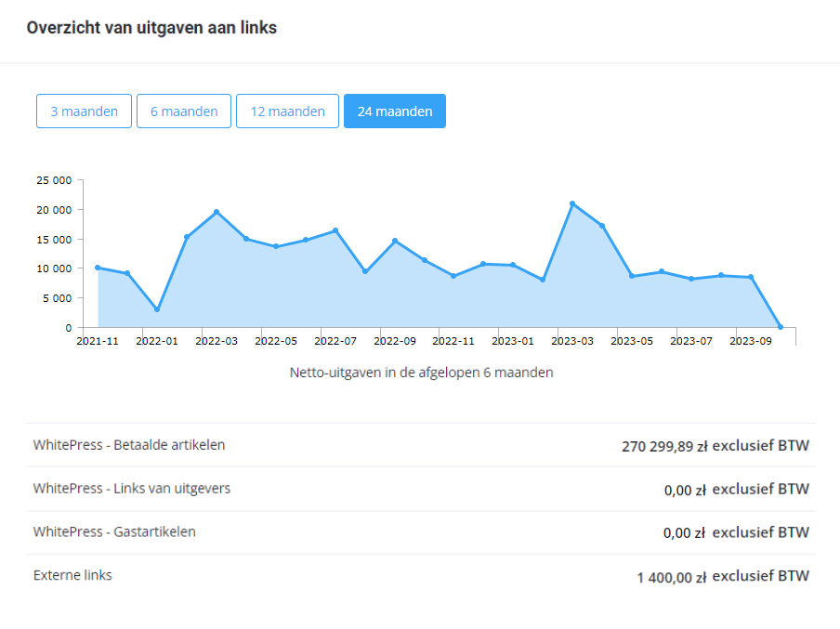Select the 2022-03 data point on the chart

pyautogui.click(x=217, y=212)
